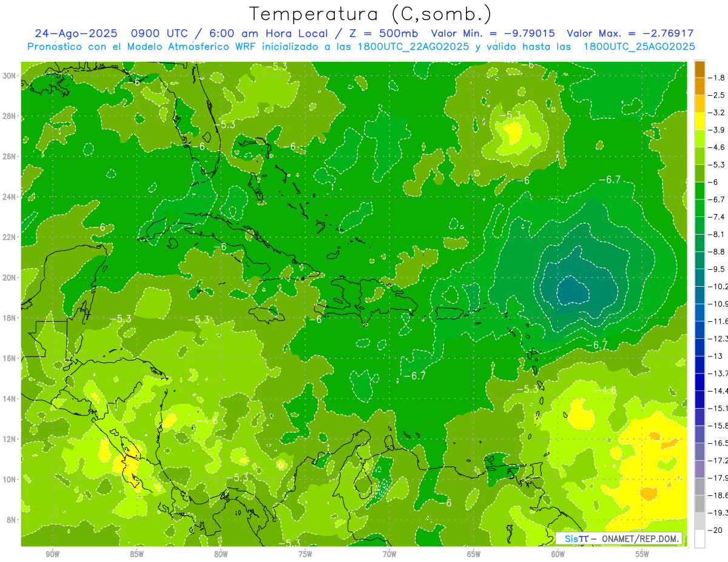Click the 12N latitude axis label
Image resolution: width=728 pixels, height=562 pixels.
pos(10,439)
